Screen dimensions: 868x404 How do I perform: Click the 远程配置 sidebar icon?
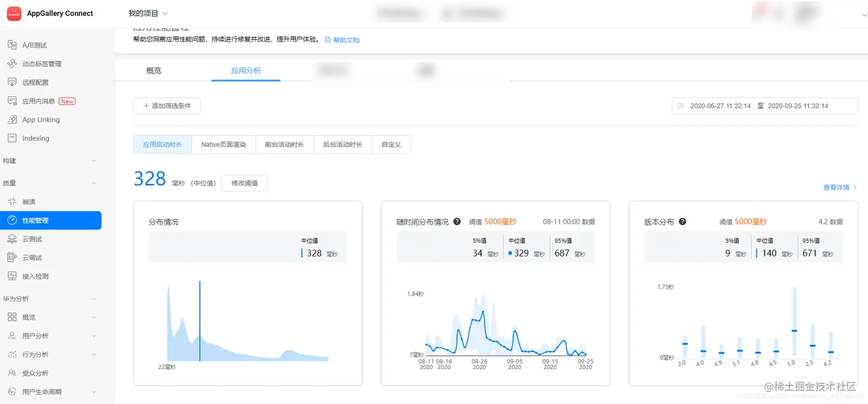click(x=13, y=82)
